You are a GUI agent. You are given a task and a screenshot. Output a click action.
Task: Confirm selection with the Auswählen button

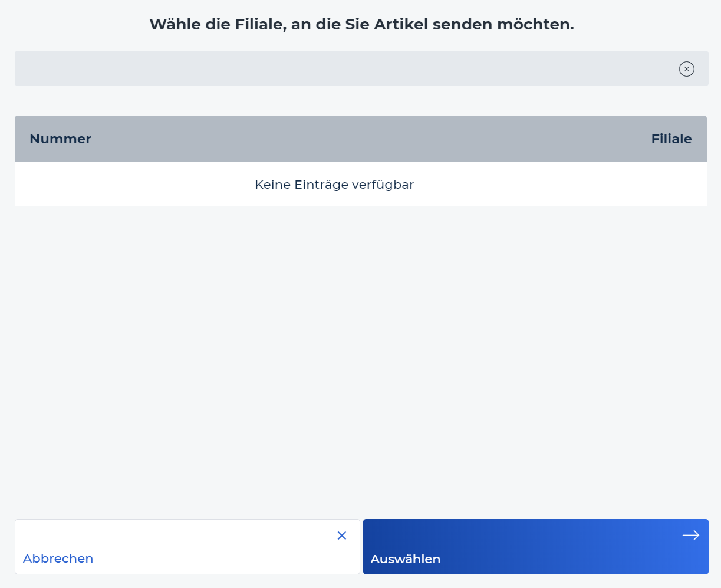[x=535, y=547]
